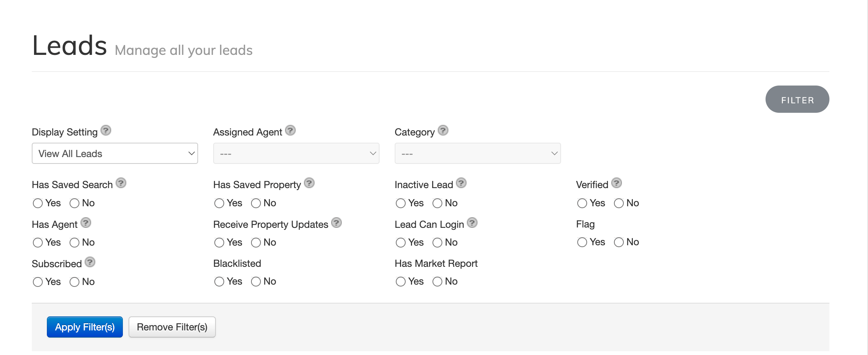Click the Apply Filter(s) button
The image size is (868, 355).
pos(85,327)
